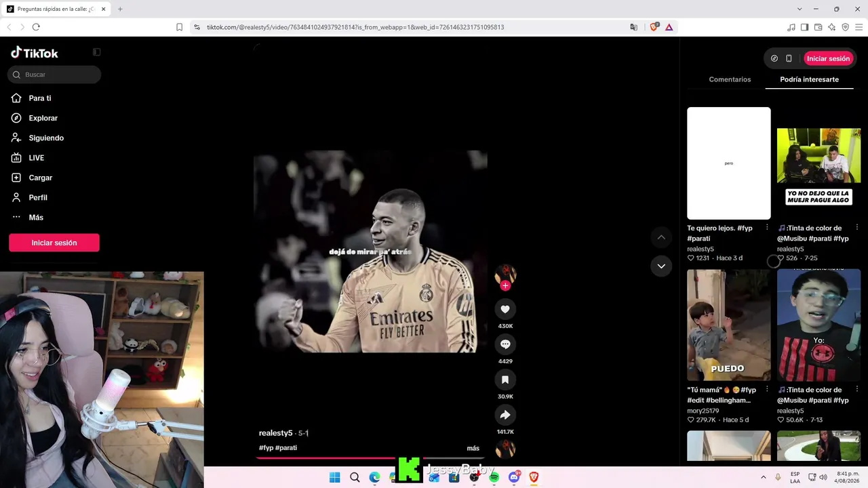Select the Podría interesarte tab
Viewport: 868px width, 488px height.
(x=809, y=79)
